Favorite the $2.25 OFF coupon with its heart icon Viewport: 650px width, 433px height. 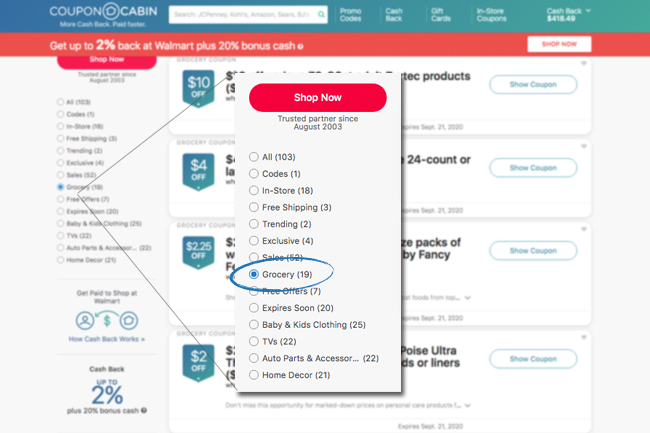pyautogui.click(x=584, y=229)
